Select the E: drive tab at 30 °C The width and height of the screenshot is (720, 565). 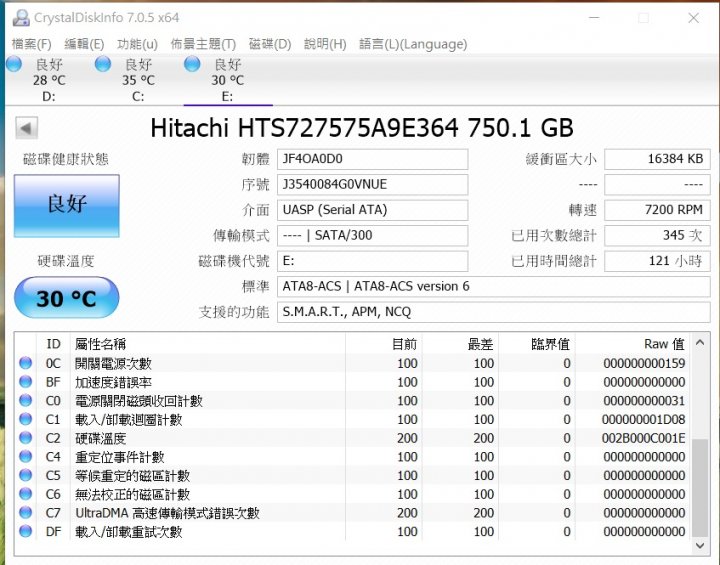point(228,80)
